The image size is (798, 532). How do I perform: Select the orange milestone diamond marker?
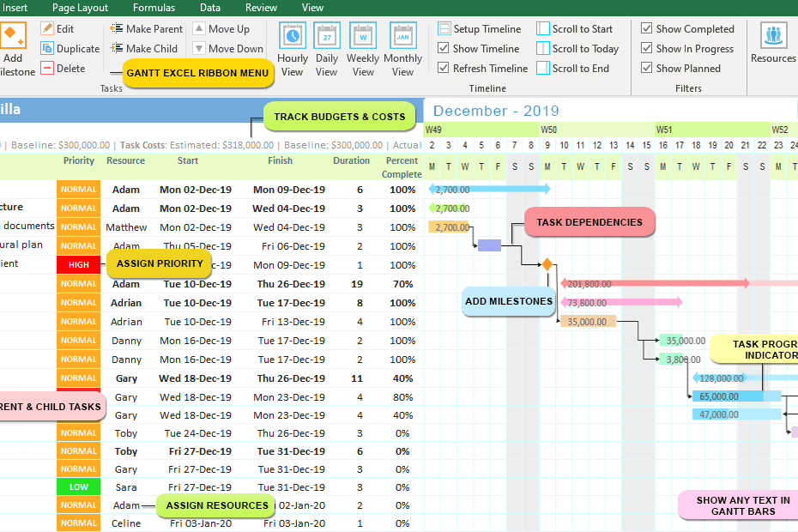(547, 265)
